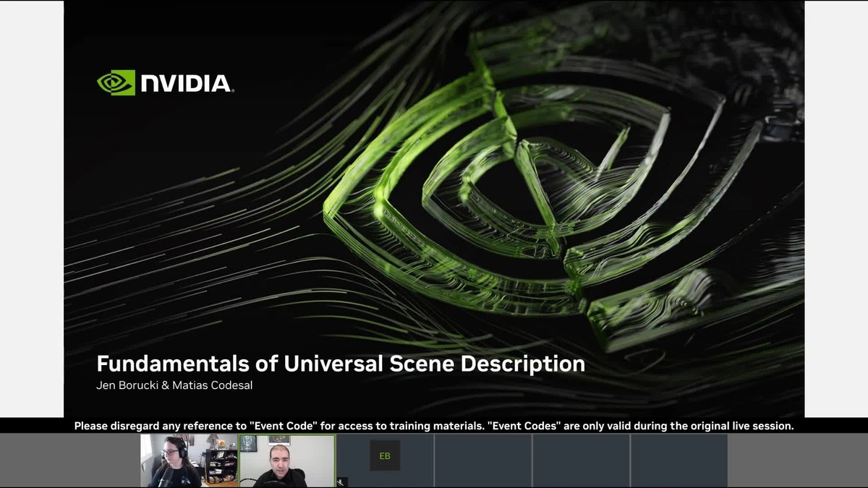Select the EB initials avatar
Screen dimensions: 868x488
[385, 455]
